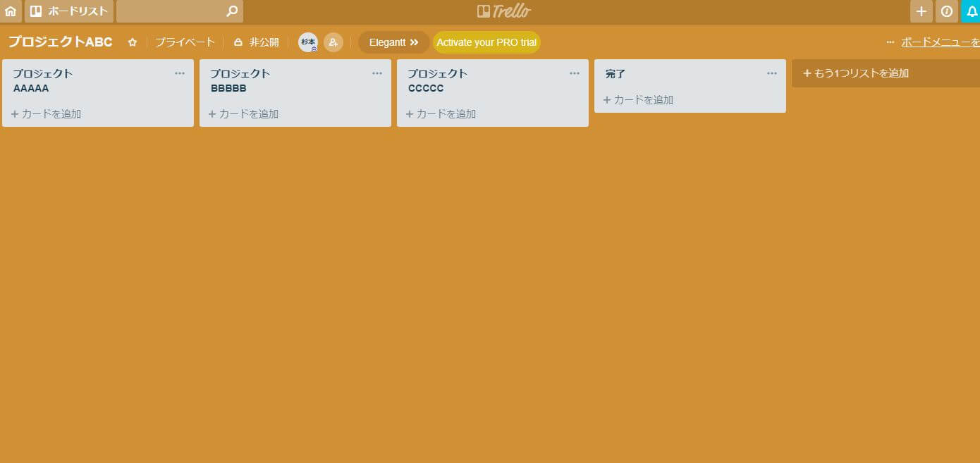Expand the Elegantt power-up button
The image size is (980, 463).
click(393, 42)
